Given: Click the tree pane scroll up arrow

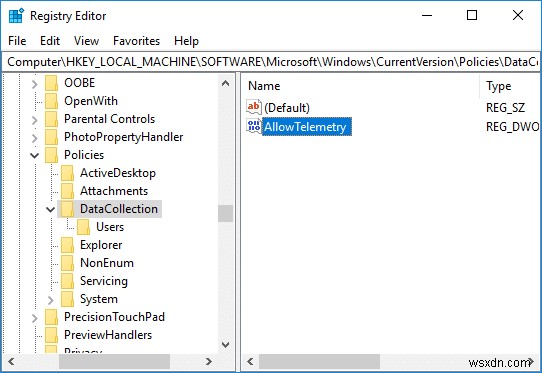Looking at the screenshot, I should [225, 83].
